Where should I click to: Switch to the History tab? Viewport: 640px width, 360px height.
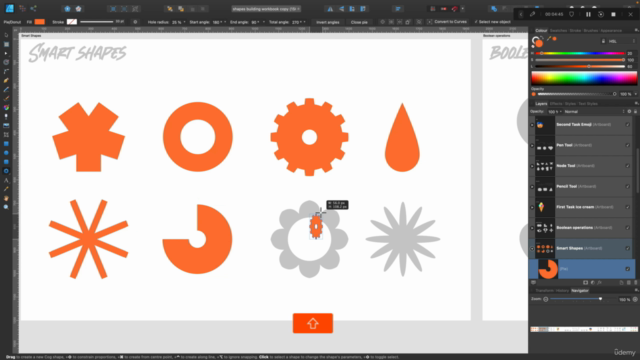pos(562,291)
